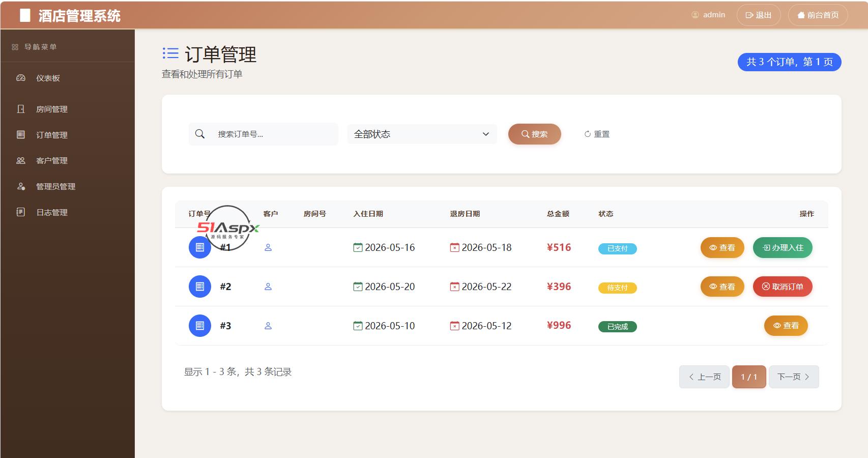Screen dimensions: 868x458
Task: Click the 已完成 status badge
Action: [617, 327]
